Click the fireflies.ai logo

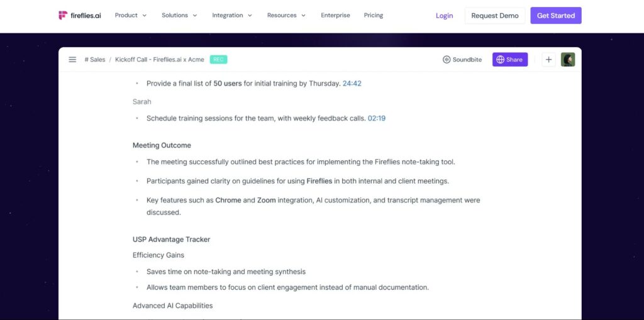tap(80, 16)
